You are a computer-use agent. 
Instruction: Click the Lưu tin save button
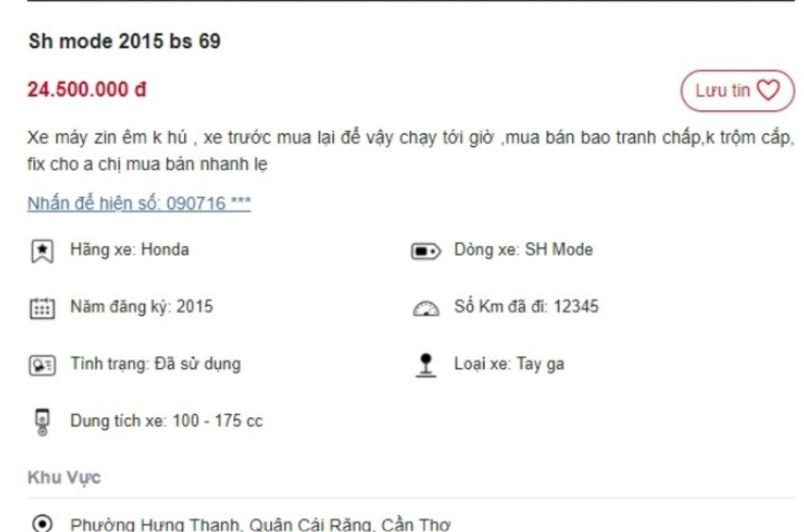(x=737, y=91)
